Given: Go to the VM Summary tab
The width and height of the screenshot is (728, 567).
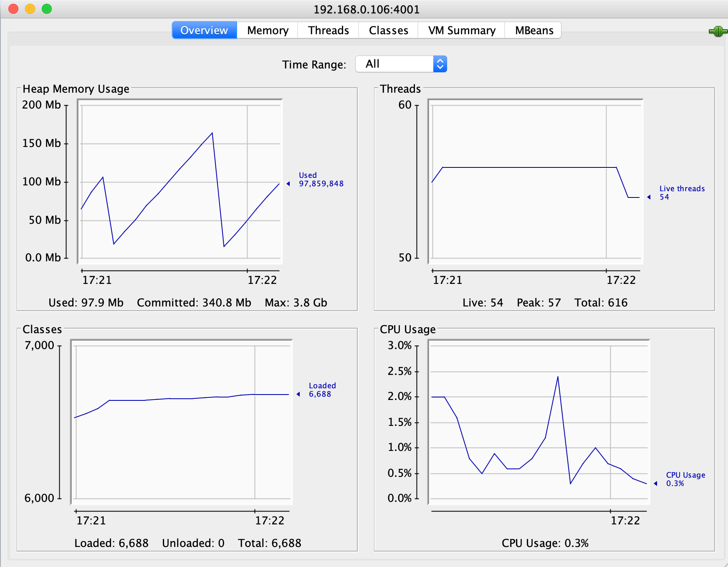Looking at the screenshot, I should pyautogui.click(x=461, y=30).
